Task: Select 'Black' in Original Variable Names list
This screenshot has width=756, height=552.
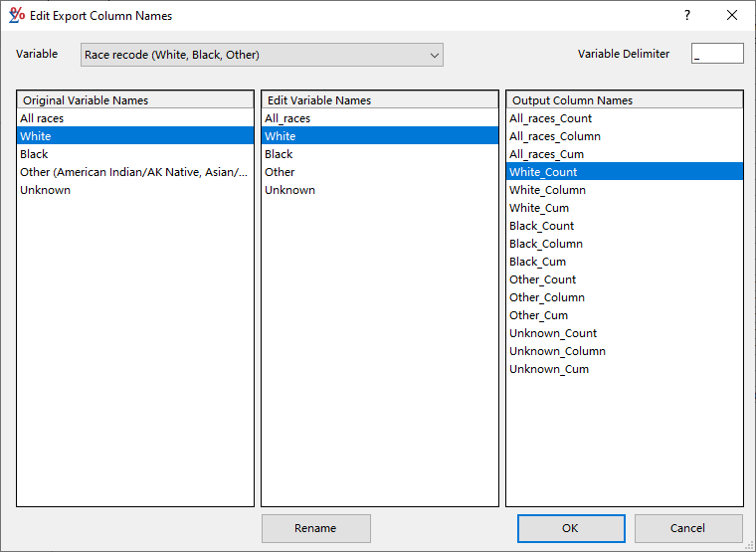Action: point(34,154)
